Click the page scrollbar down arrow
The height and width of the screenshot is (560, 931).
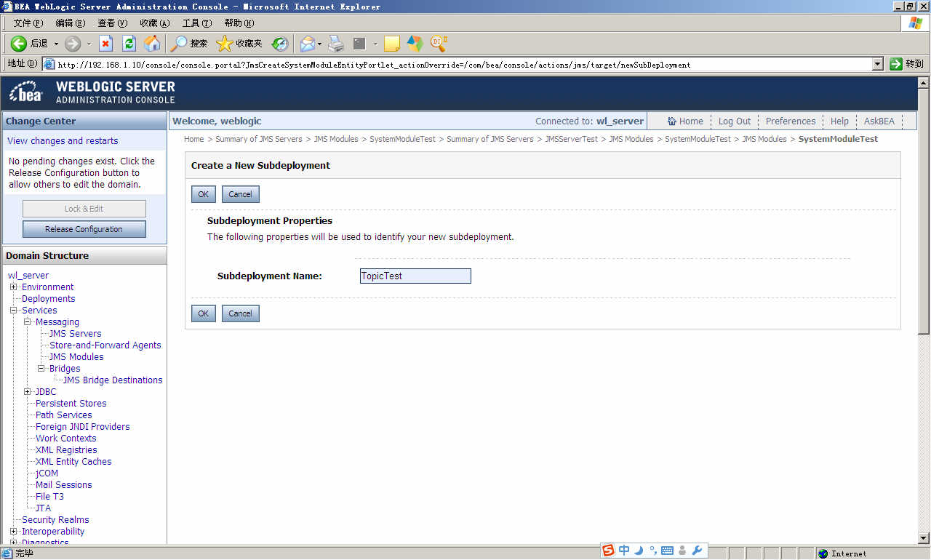924,538
